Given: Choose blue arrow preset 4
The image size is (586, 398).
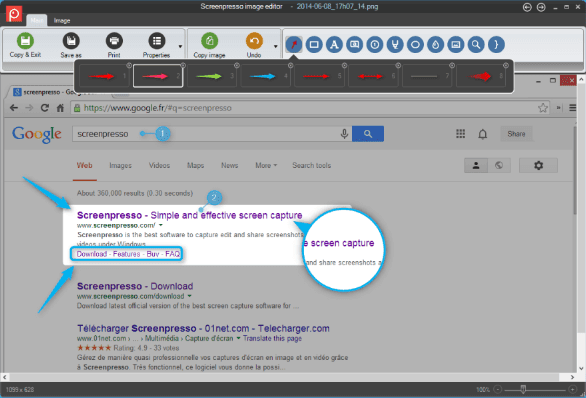Looking at the screenshot, I should (266, 76).
